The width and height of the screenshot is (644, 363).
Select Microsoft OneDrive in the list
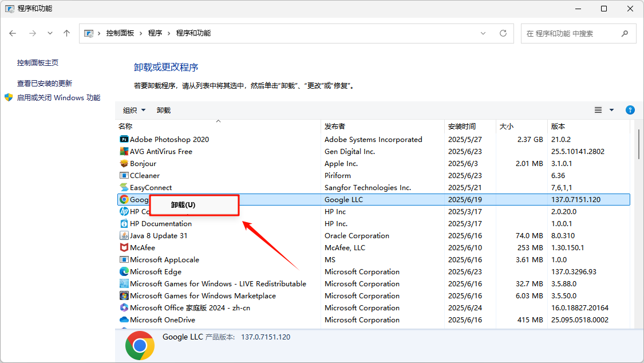[x=374, y=319]
